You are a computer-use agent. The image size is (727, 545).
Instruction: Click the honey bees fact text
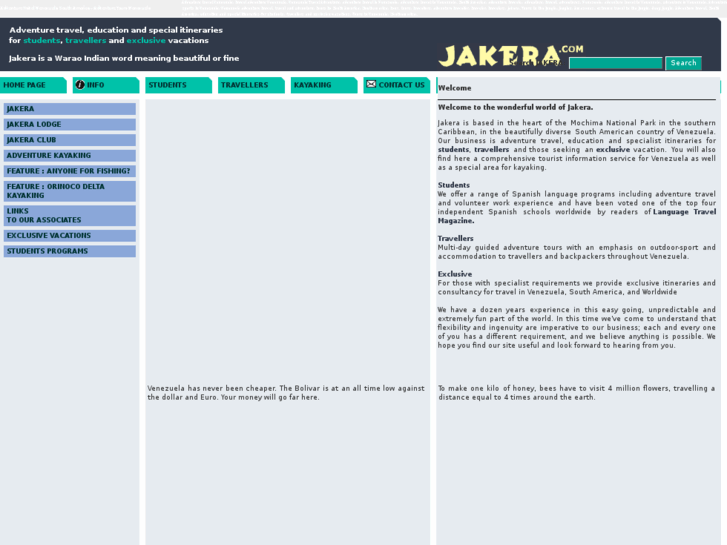pyautogui.click(x=577, y=393)
